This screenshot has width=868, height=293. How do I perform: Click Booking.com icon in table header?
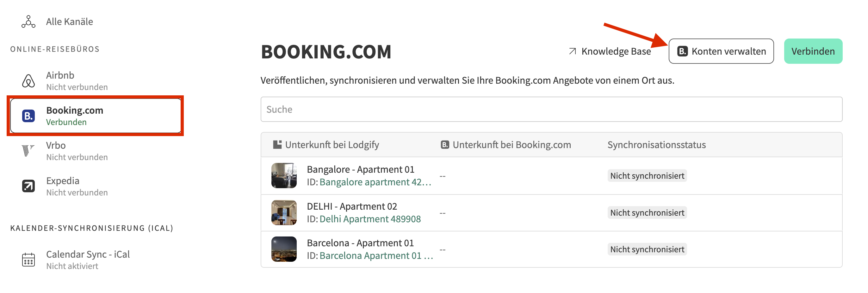[445, 145]
